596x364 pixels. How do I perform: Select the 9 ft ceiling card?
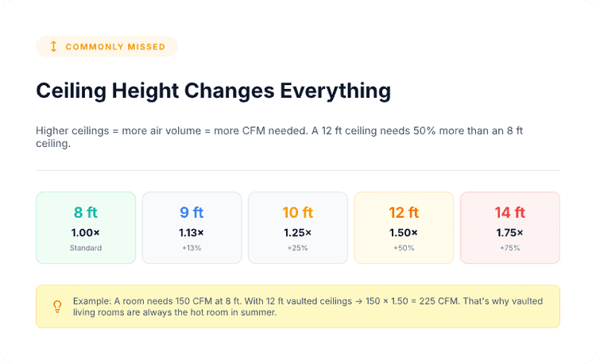192,227
